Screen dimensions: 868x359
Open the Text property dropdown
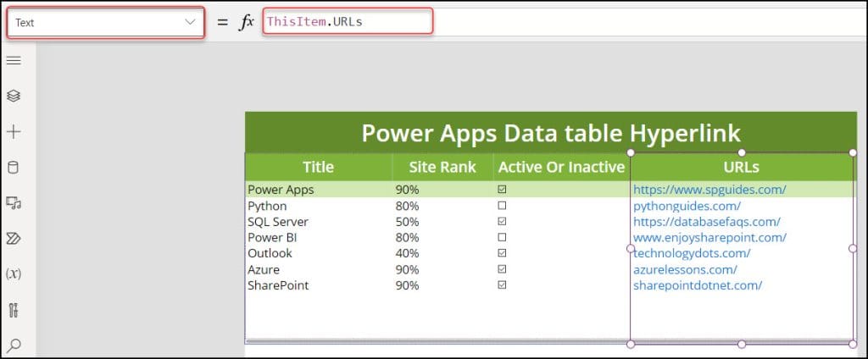coord(106,22)
